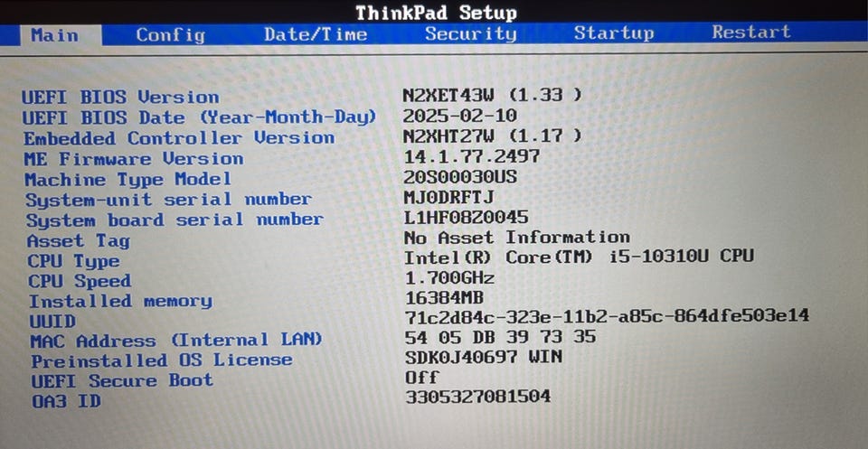868x449 pixels.
Task: Select the Asset Tag label
Action: (x=78, y=241)
